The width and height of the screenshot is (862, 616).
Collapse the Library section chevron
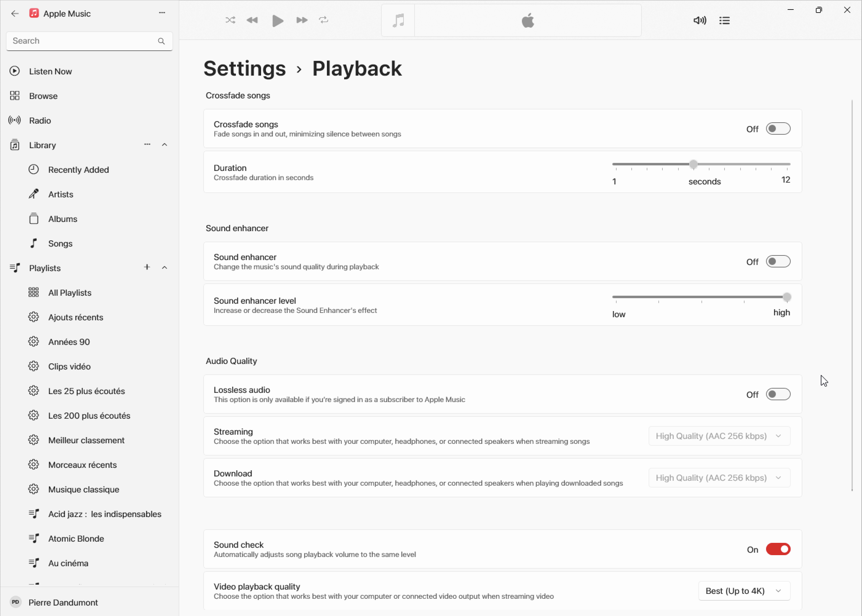coord(165,145)
